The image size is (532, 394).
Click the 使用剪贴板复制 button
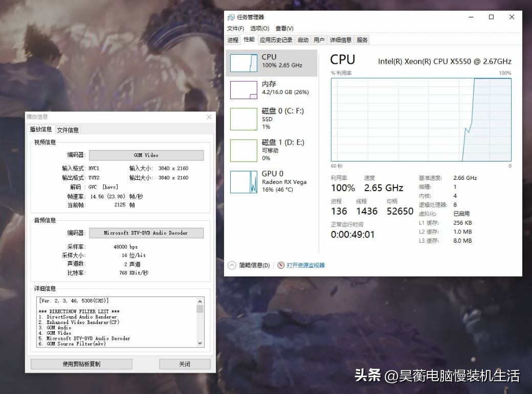point(81,364)
